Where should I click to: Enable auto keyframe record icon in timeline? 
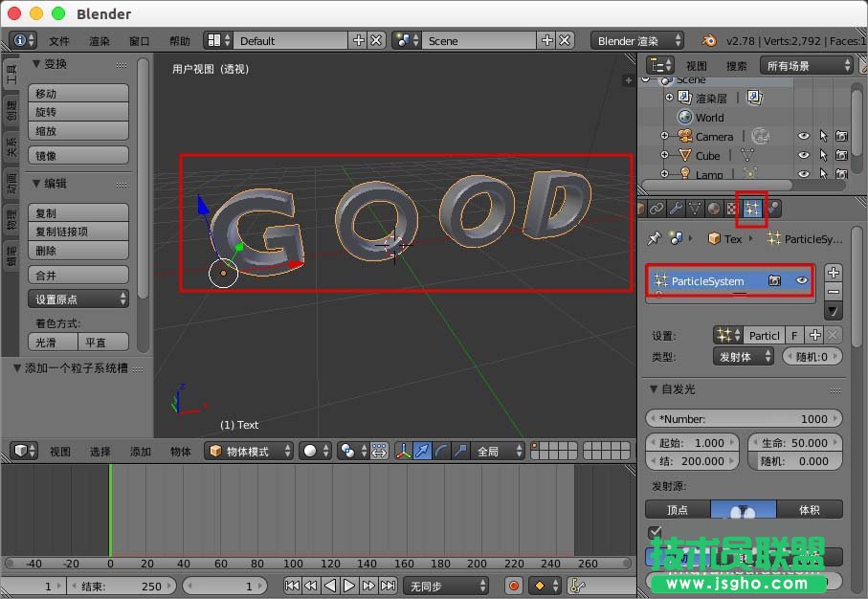point(514,585)
